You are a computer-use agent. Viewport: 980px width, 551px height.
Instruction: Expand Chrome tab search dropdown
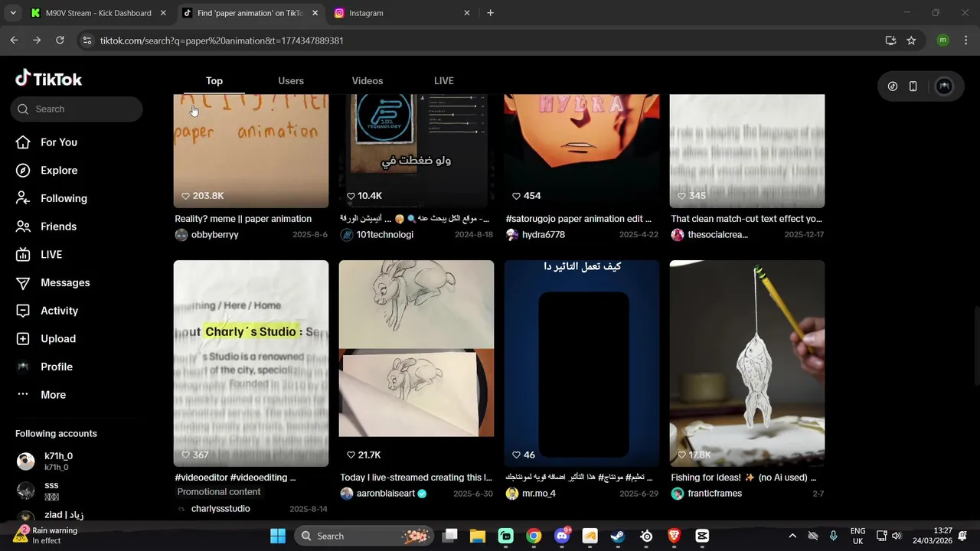coord(13,13)
